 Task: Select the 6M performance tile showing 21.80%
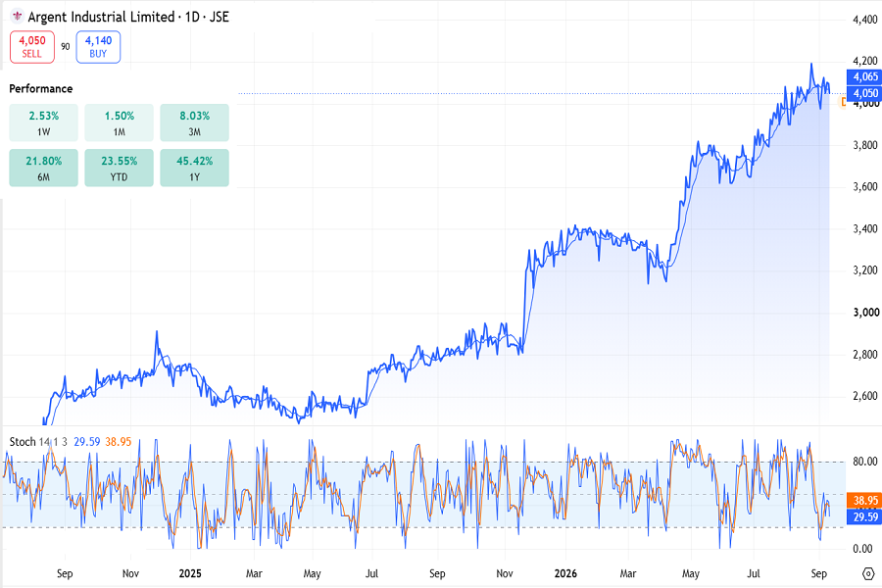tap(44, 168)
